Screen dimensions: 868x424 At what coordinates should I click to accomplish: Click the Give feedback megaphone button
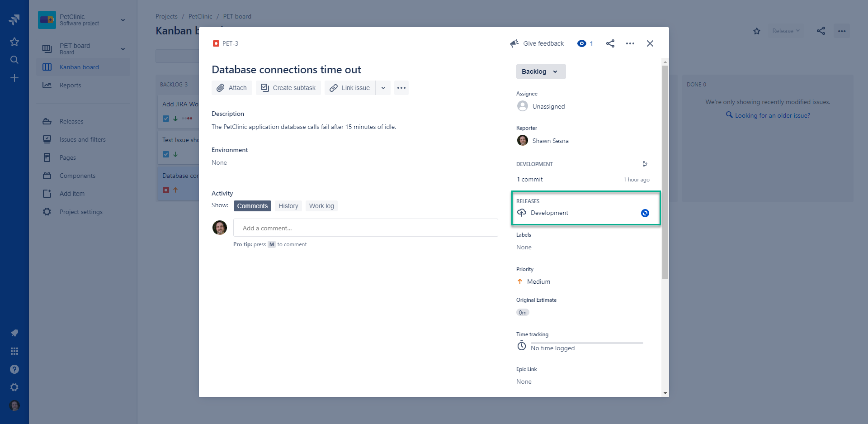click(x=537, y=43)
